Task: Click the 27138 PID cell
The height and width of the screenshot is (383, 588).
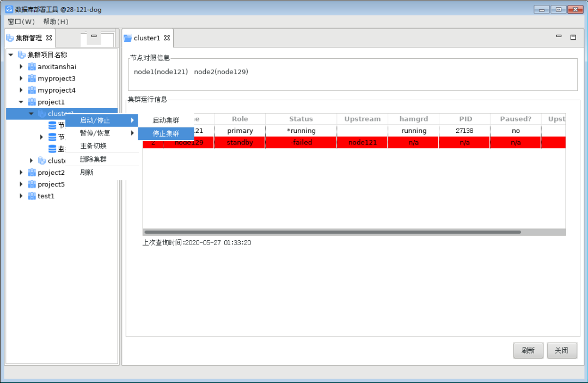Action: [x=464, y=131]
